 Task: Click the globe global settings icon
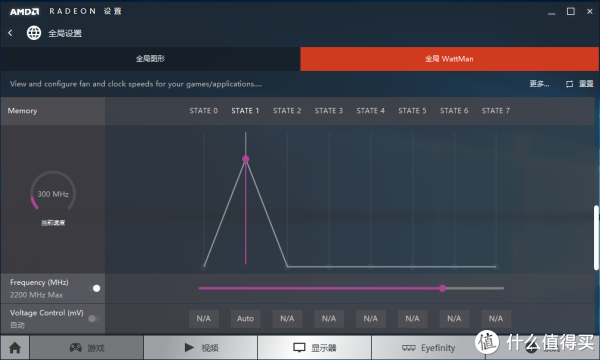[34, 33]
